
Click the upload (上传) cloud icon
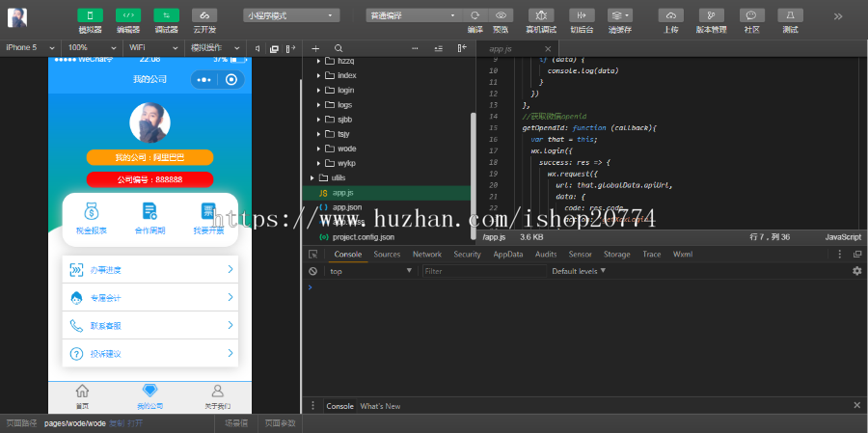pos(671,15)
